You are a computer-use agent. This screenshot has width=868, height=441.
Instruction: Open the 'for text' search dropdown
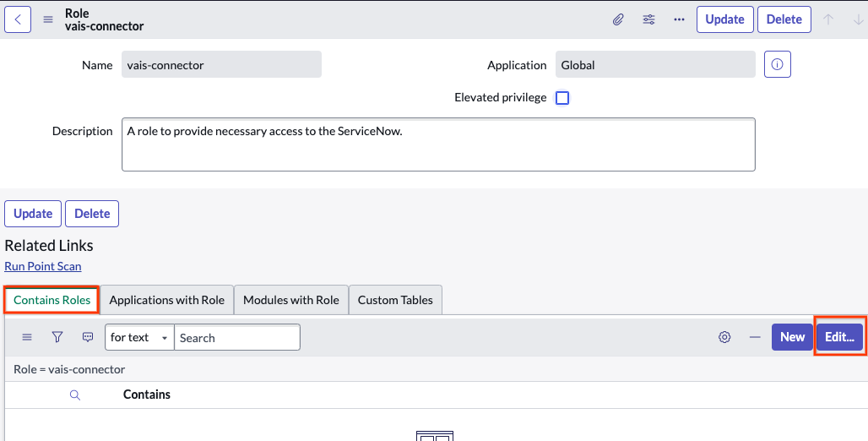tap(139, 337)
